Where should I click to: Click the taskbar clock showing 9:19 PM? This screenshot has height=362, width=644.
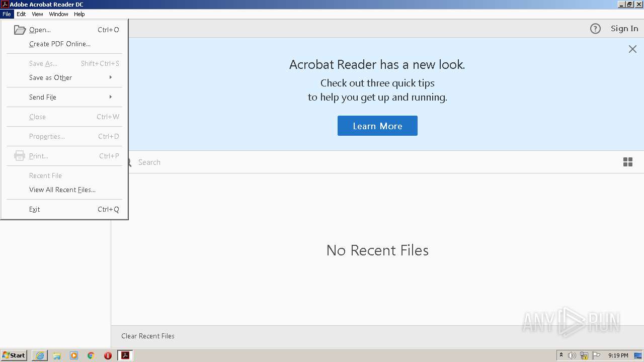coord(618,355)
